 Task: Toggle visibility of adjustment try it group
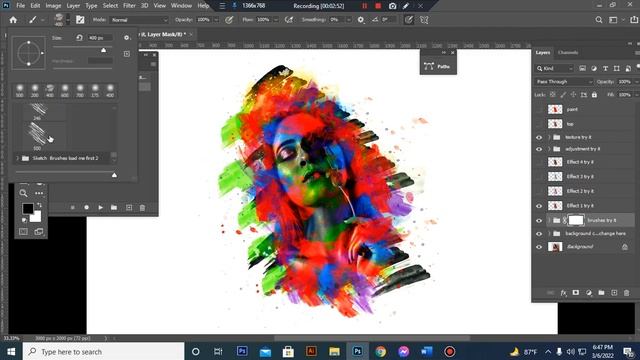point(539,149)
